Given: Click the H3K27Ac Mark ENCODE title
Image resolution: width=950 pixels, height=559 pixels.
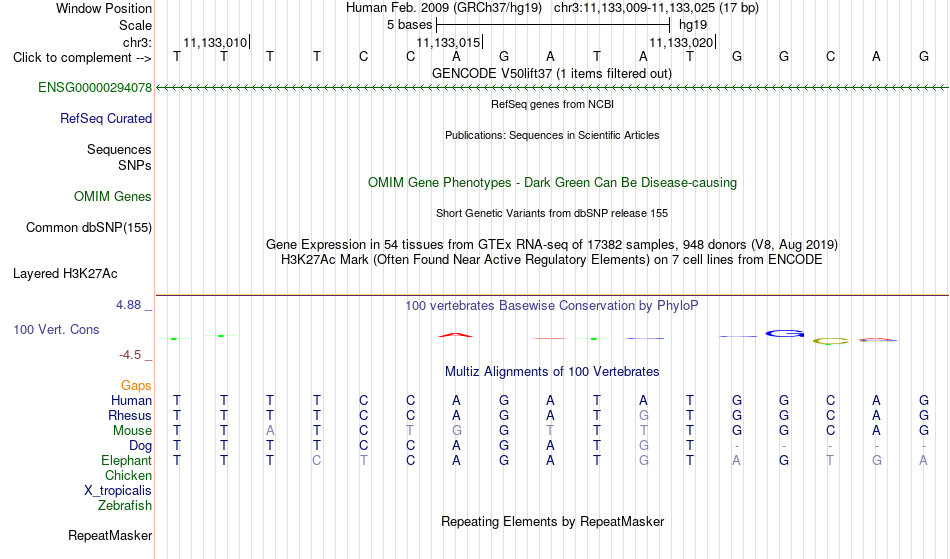Looking at the screenshot, I should click(x=552, y=260).
